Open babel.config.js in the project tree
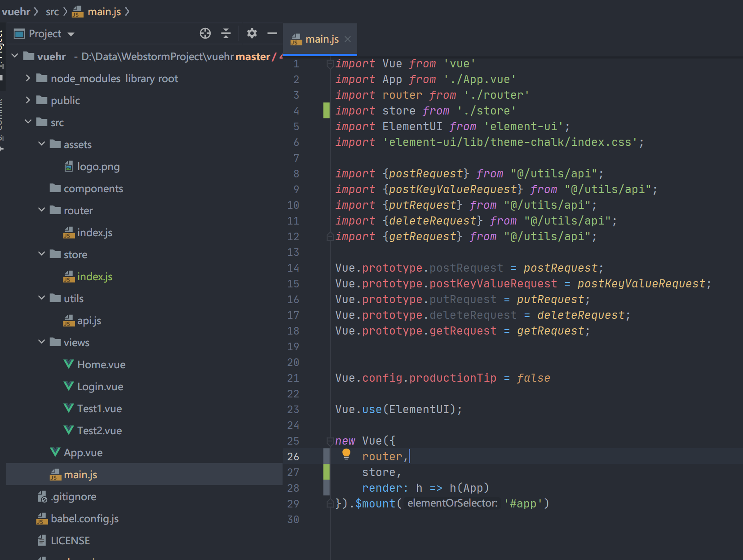 (x=84, y=519)
